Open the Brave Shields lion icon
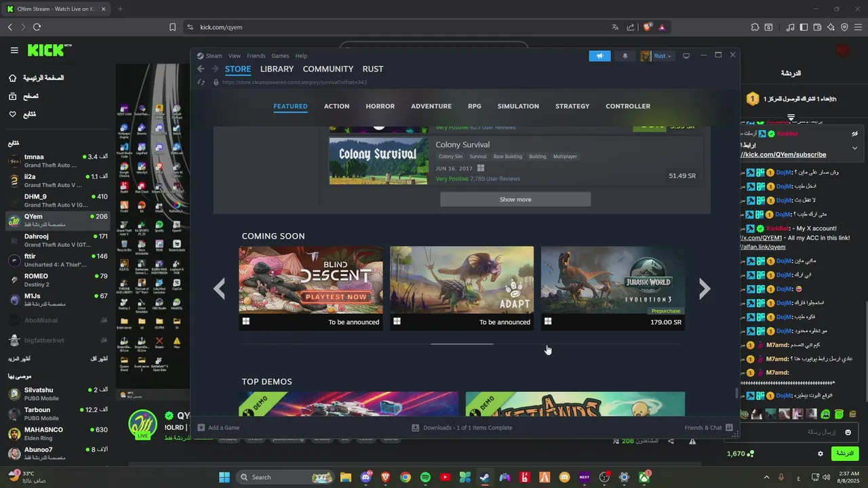 click(x=648, y=27)
